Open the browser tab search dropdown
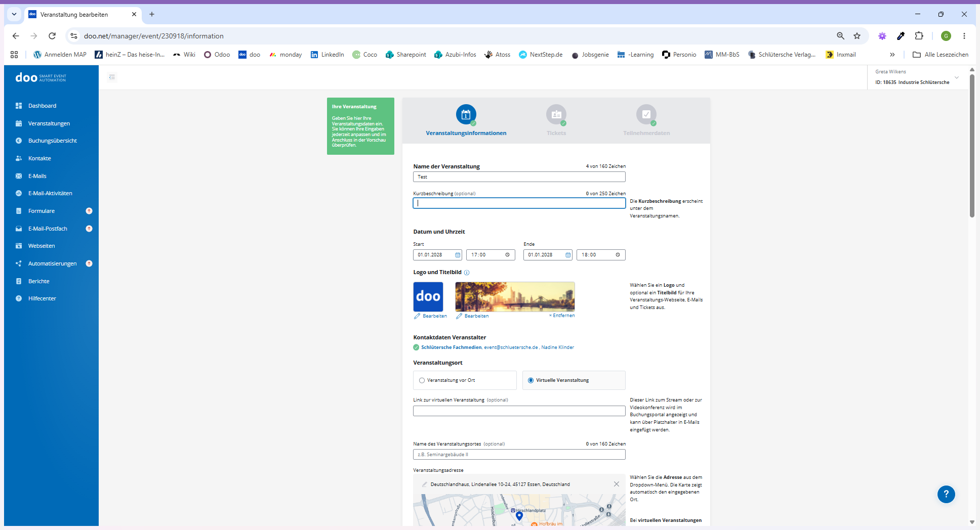The width and height of the screenshot is (980, 530). (14, 14)
